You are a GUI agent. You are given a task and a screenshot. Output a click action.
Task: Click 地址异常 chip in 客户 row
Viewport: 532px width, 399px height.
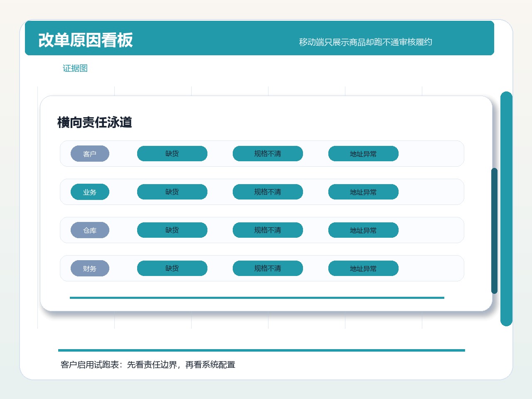363,154
